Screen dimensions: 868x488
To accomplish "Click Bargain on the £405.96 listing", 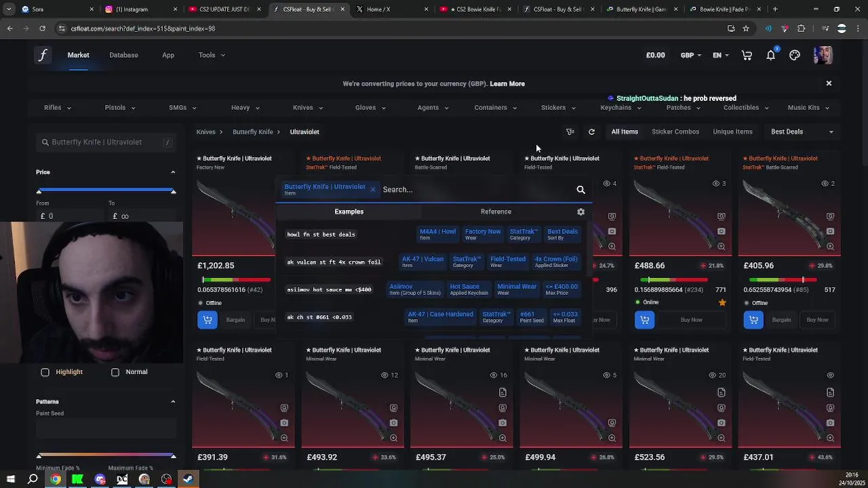I will click(x=781, y=320).
